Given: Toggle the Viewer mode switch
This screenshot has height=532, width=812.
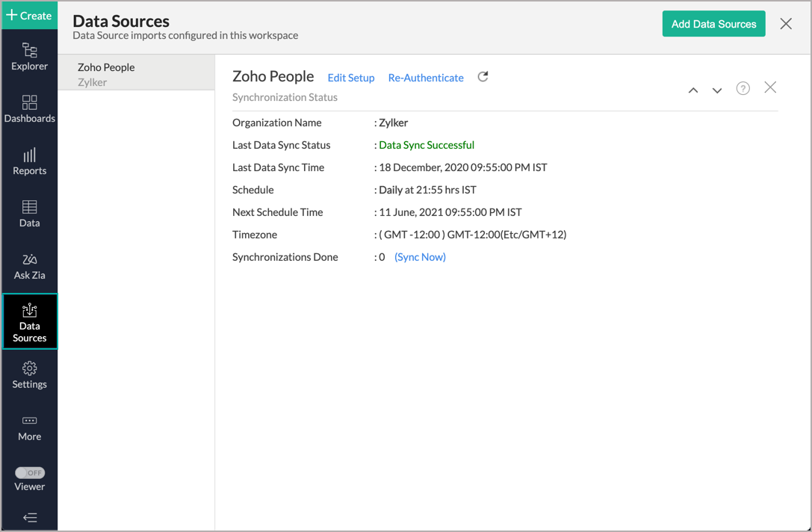Looking at the screenshot, I should (30, 473).
